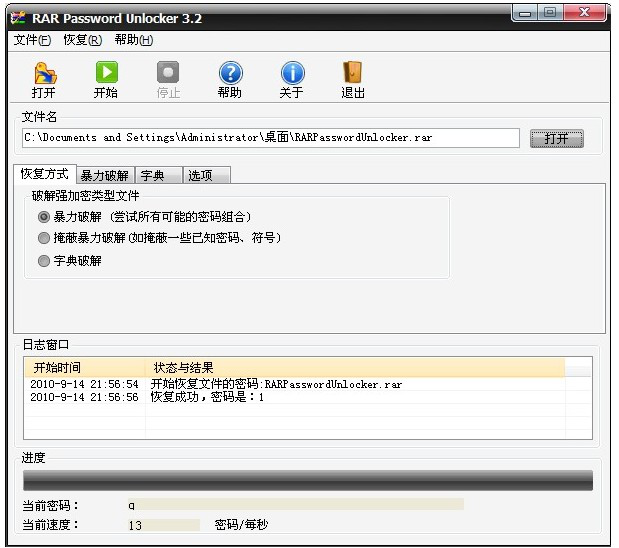Switch to the 选项 tab
Screen dimensions: 619x548
click(x=206, y=175)
